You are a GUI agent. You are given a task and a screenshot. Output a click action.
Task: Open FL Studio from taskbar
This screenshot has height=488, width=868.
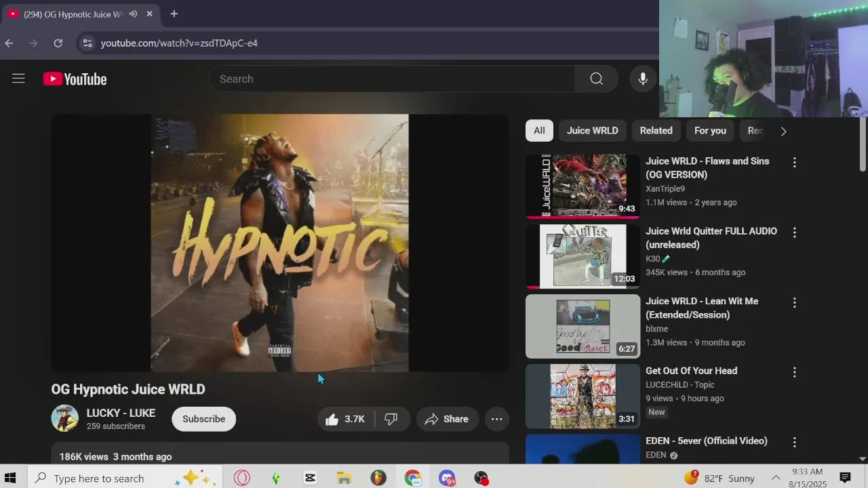(378, 478)
